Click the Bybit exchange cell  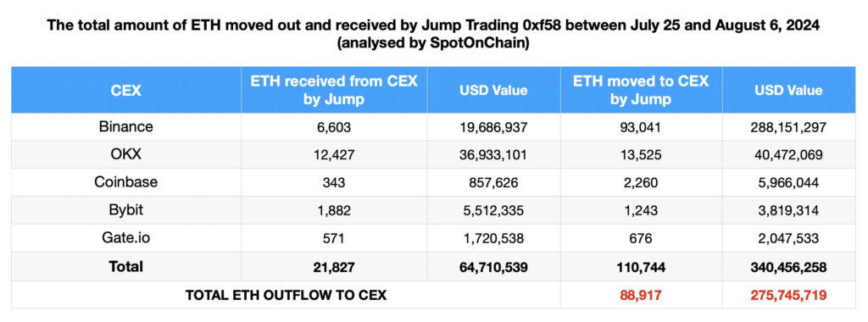click(x=126, y=210)
